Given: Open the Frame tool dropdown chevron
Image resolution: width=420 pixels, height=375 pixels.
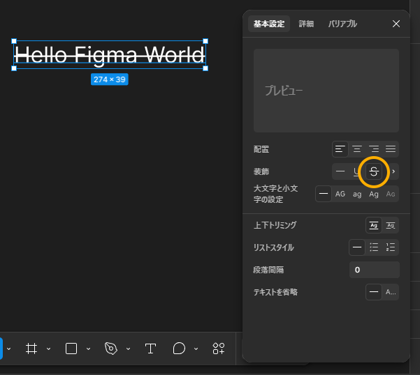Looking at the screenshot, I should 49,349.
